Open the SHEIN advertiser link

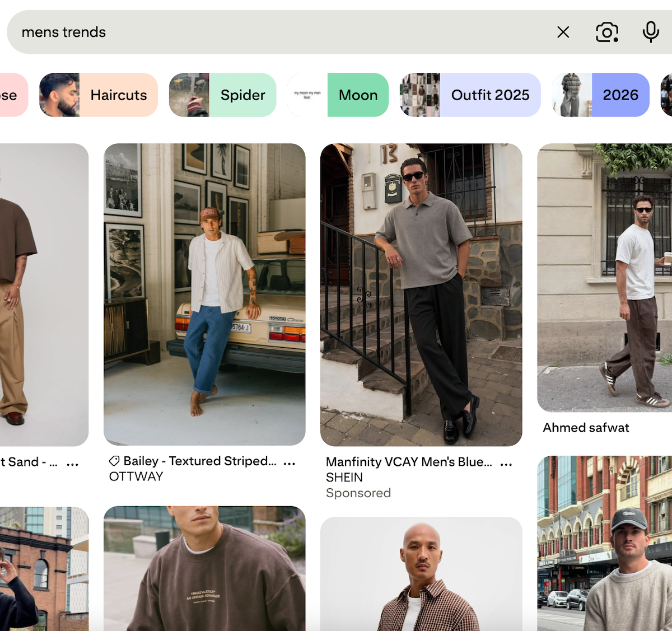(344, 478)
